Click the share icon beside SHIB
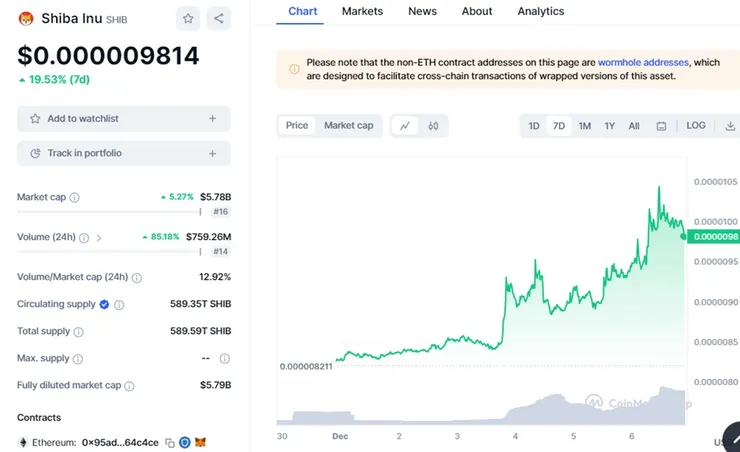This screenshot has height=452, width=740. coord(218,18)
